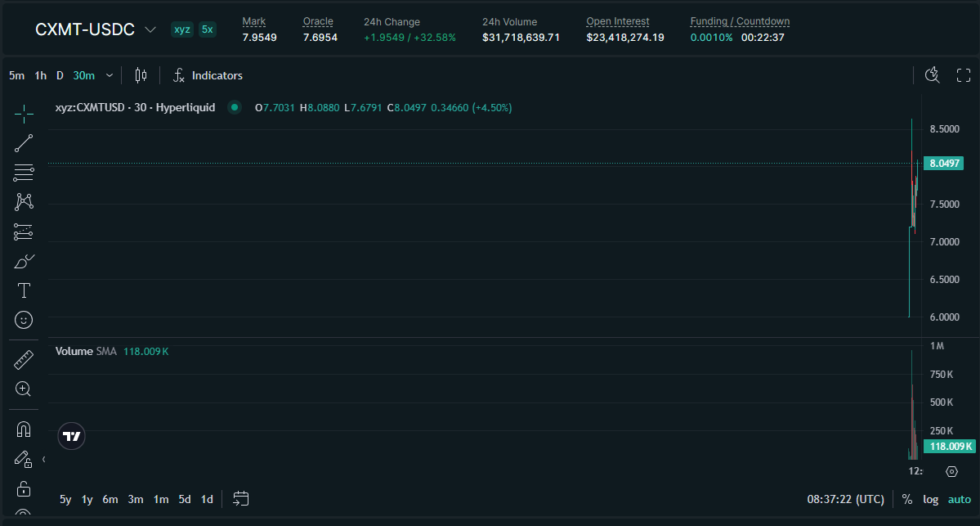
Task: Activate the zoom in tool
Action: (x=24, y=389)
